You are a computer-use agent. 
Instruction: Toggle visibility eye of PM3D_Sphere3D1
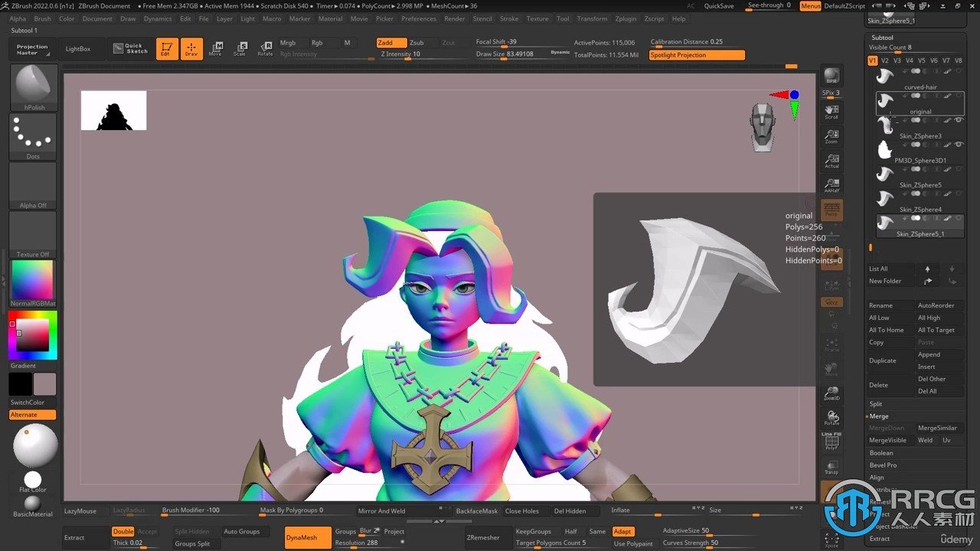click(959, 144)
